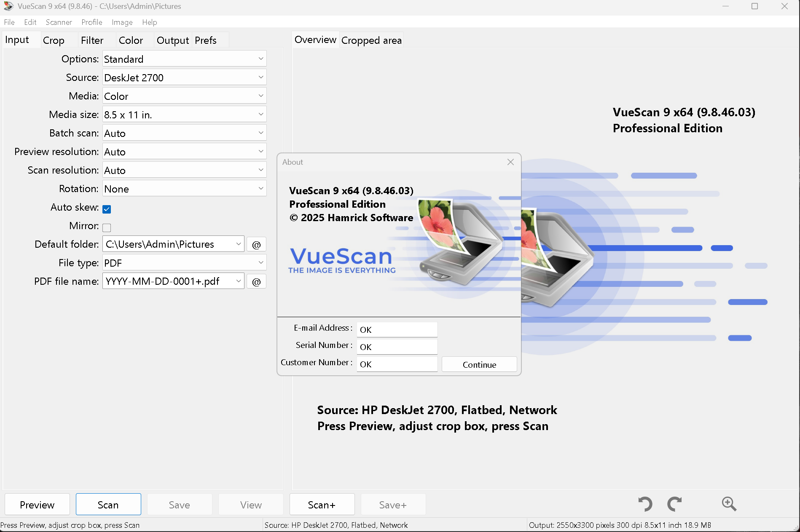Image resolution: width=800 pixels, height=532 pixels.
Task: Open the Scanner menu
Action: coord(59,22)
